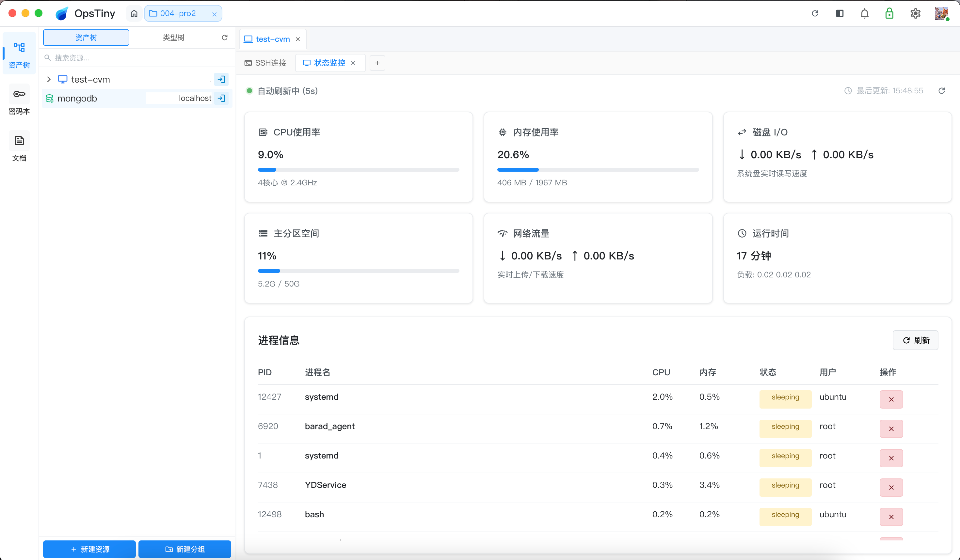Close the 状态监控 tab
The width and height of the screenshot is (960, 560).
[x=353, y=63]
